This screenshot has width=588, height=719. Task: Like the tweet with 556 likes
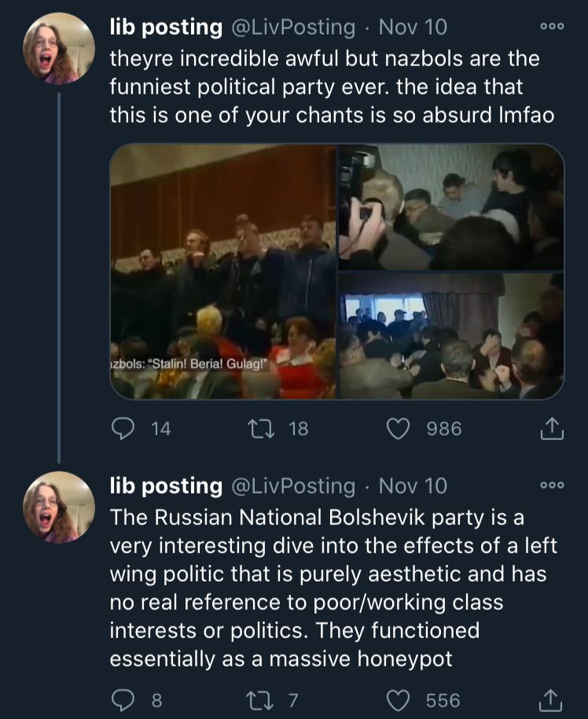coord(398,701)
